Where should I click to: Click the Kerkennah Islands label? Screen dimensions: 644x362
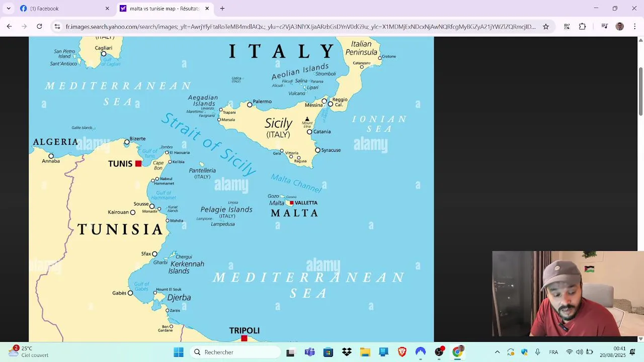tap(186, 267)
